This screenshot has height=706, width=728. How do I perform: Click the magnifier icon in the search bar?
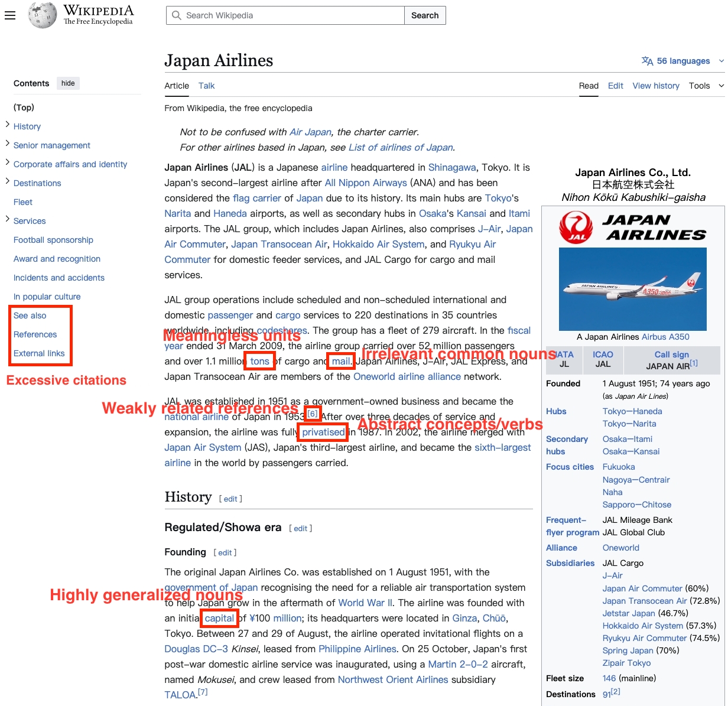pyautogui.click(x=176, y=15)
